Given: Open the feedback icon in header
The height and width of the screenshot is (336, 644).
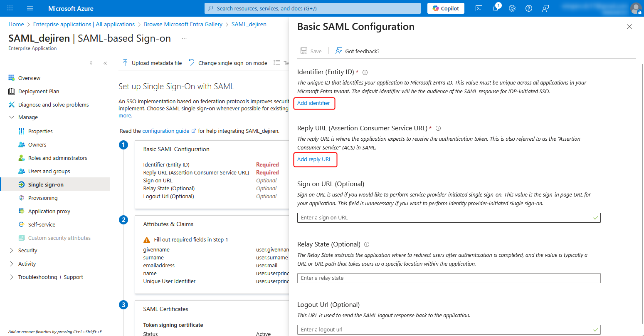Looking at the screenshot, I should tap(545, 8).
